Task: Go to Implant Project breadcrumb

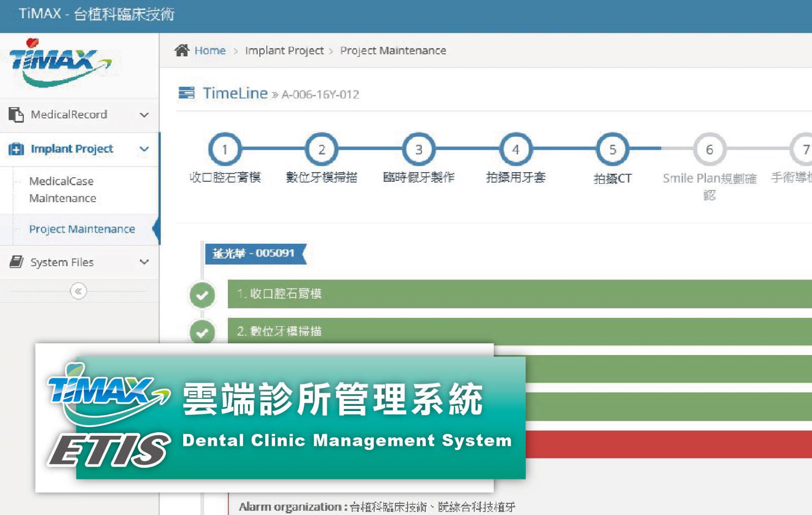Action: coord(284,50)
